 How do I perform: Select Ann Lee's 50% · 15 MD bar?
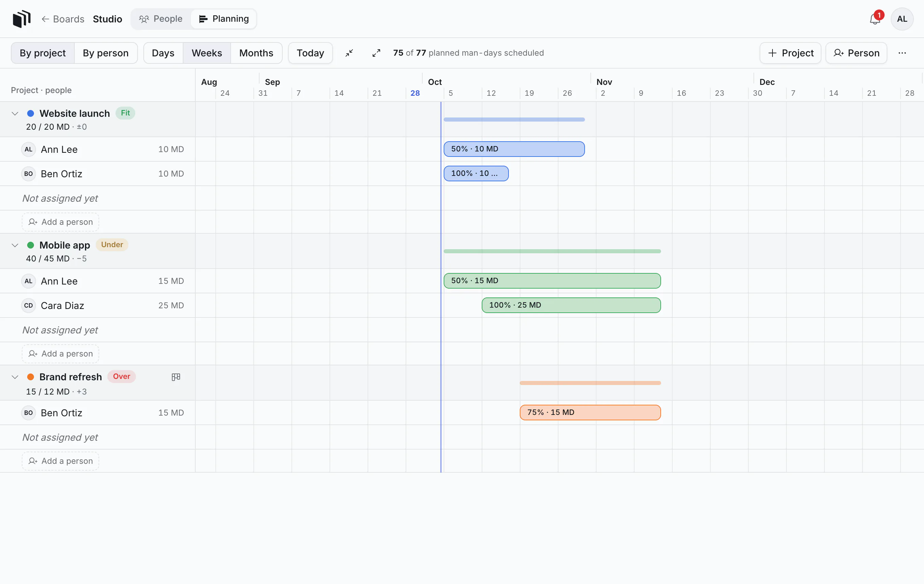pos(552,281)
